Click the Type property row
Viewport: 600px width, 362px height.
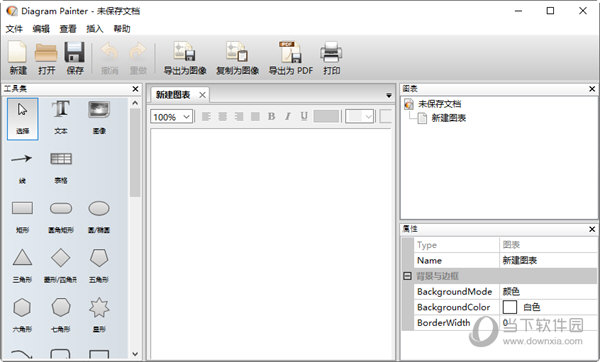pyautogui.click(x=505, y=245)
